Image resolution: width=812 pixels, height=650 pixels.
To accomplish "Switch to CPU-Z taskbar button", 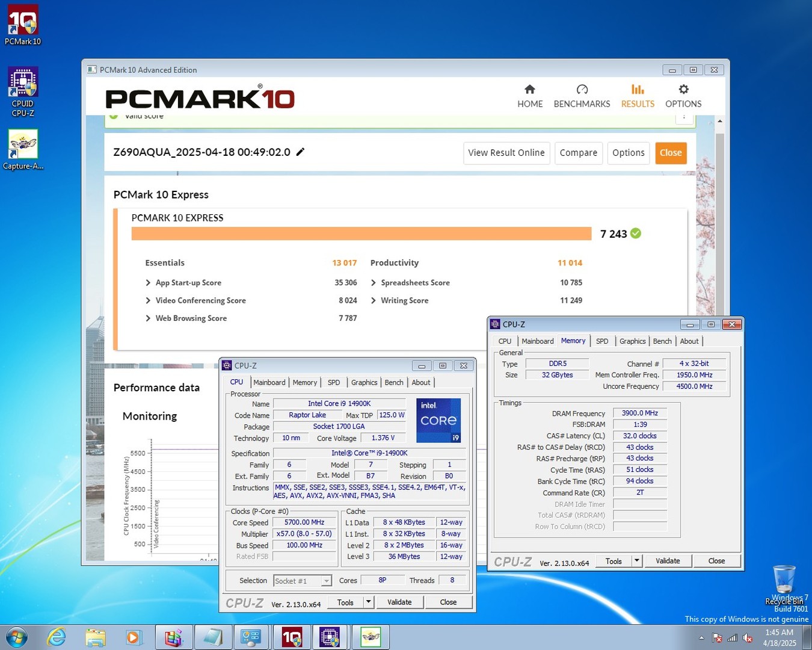I will pos(330,637).
